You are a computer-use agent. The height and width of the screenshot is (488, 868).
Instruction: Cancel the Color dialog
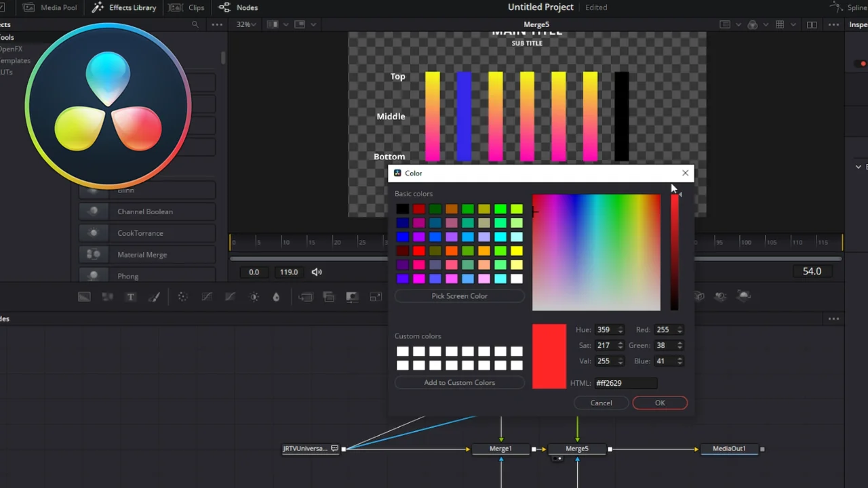pyautogui.click(x=601, y=403)
